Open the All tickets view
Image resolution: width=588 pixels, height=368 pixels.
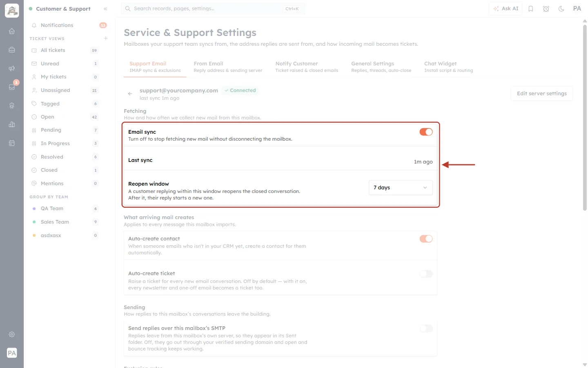coord(65,50)
